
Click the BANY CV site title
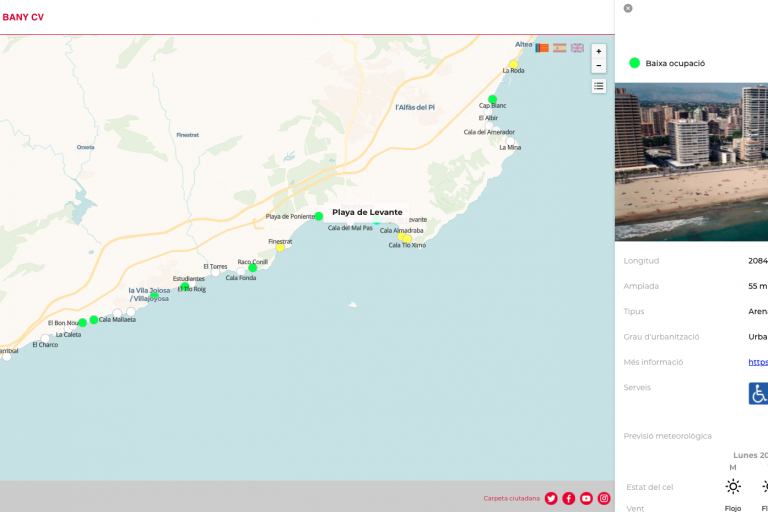click(23, 17)
